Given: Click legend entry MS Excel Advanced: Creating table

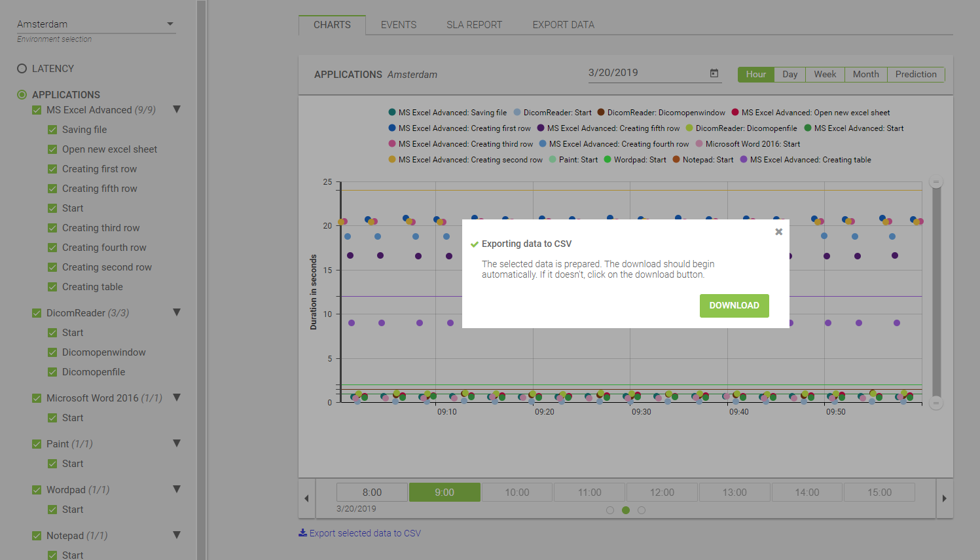Looking at the screenshot, I should point(805,160).
